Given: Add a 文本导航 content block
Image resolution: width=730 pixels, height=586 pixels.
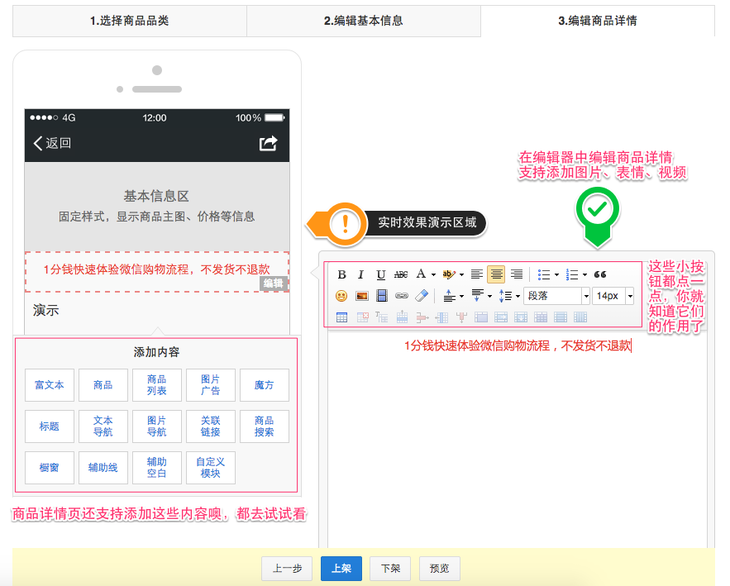Looking at the screenshot, I should pos(103,426).
